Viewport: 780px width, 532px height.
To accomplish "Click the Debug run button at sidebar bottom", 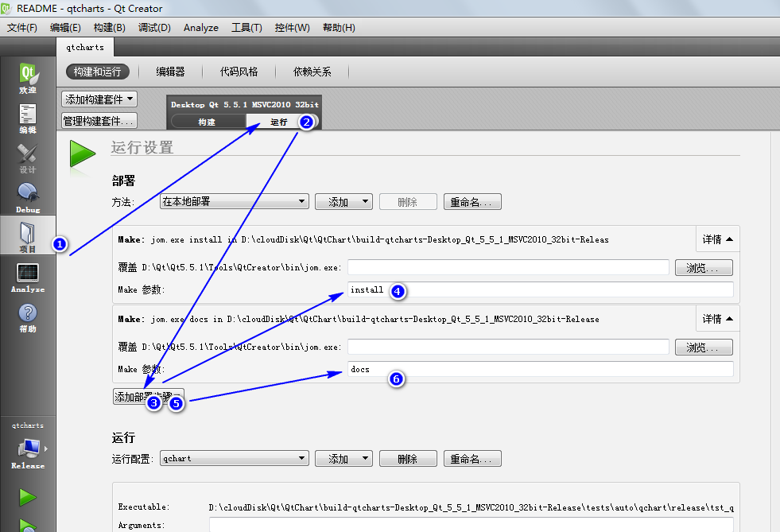I will click(x=28, y=525).
